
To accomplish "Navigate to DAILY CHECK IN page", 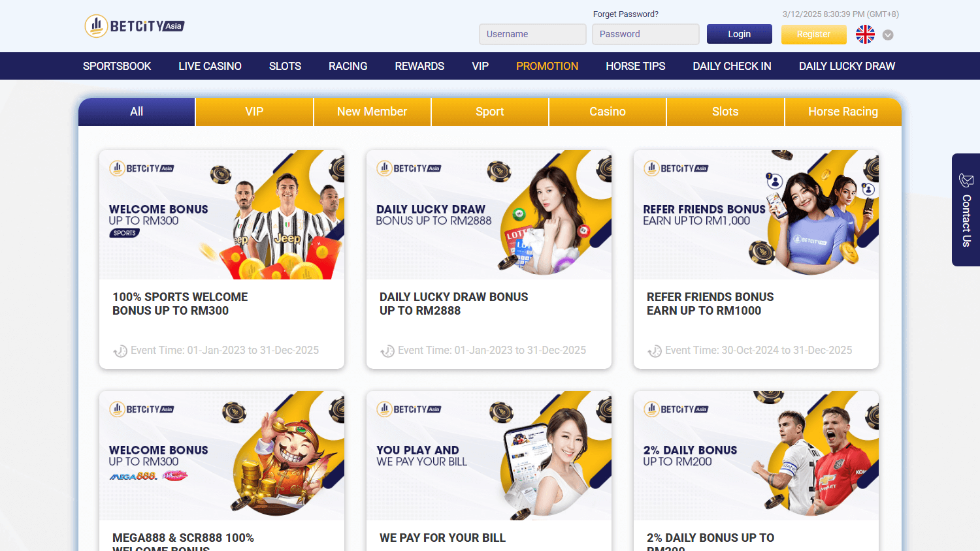I will click(x=732, y=65).
